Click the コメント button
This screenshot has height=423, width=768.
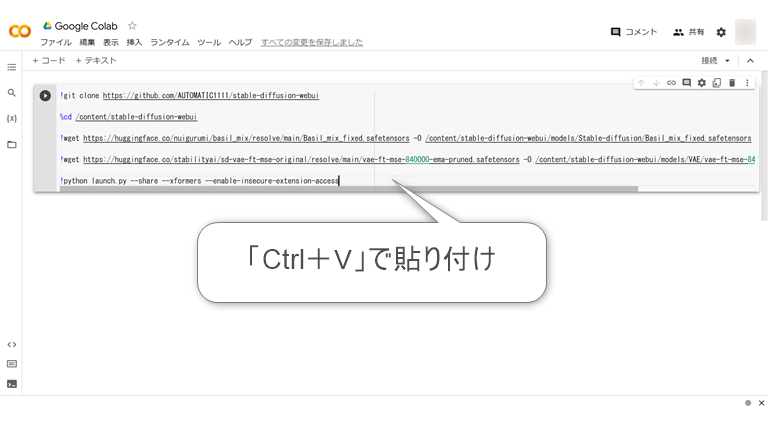[x=634, y=32]
